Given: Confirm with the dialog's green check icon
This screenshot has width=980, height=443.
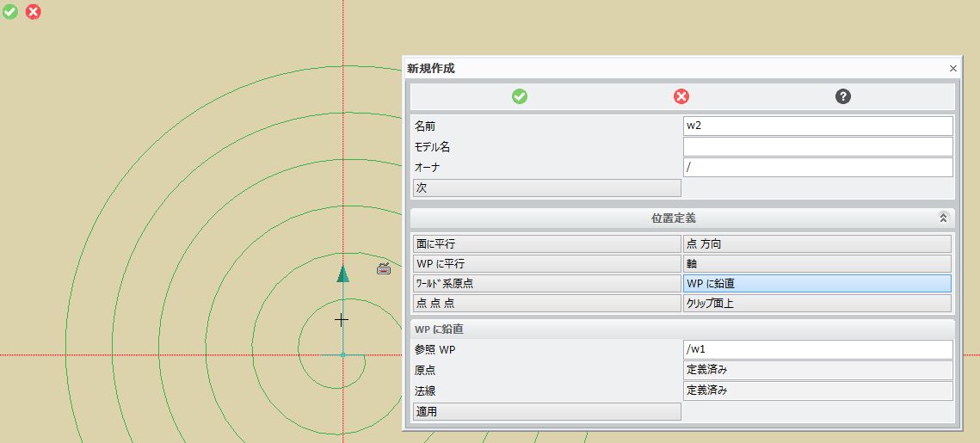Looking at the screenshot, I should tap(520, 96).
